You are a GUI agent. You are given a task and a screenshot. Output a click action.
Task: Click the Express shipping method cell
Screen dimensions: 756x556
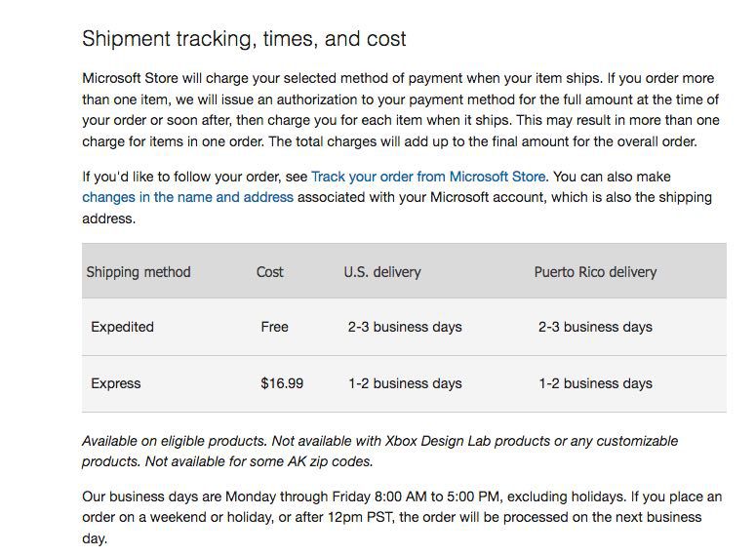(x=116, y=383)
